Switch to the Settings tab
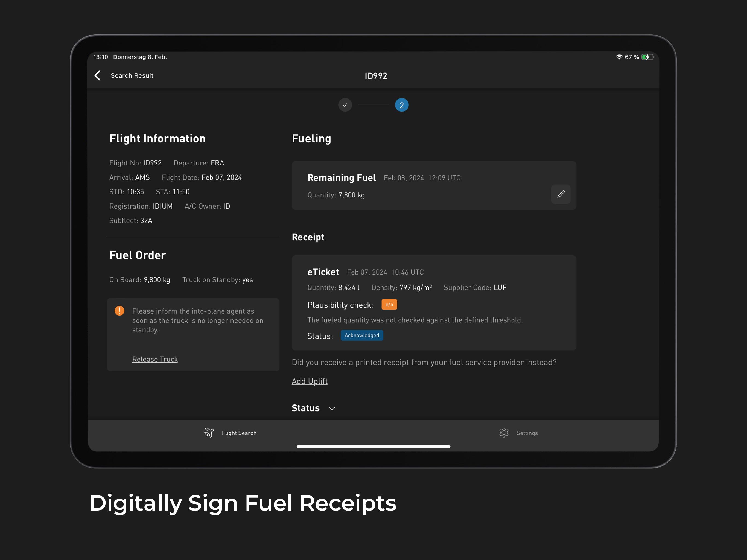 (x=518, y=433)
